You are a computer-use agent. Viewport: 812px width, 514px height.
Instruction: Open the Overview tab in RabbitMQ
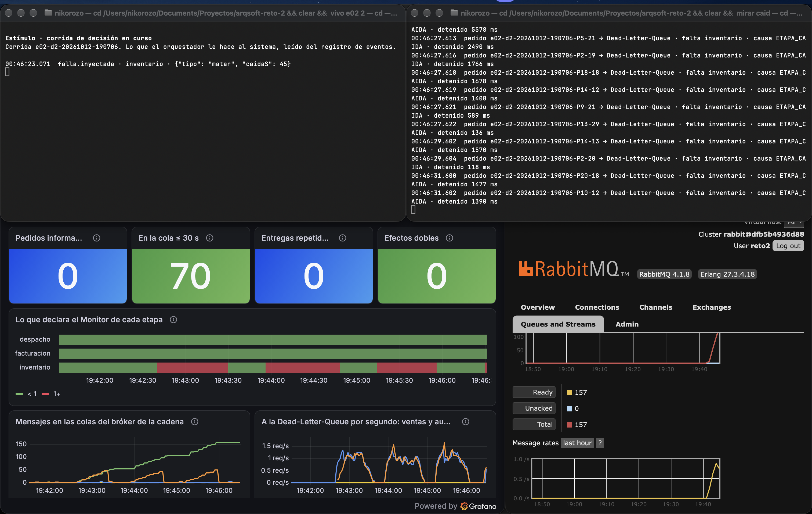538,307
